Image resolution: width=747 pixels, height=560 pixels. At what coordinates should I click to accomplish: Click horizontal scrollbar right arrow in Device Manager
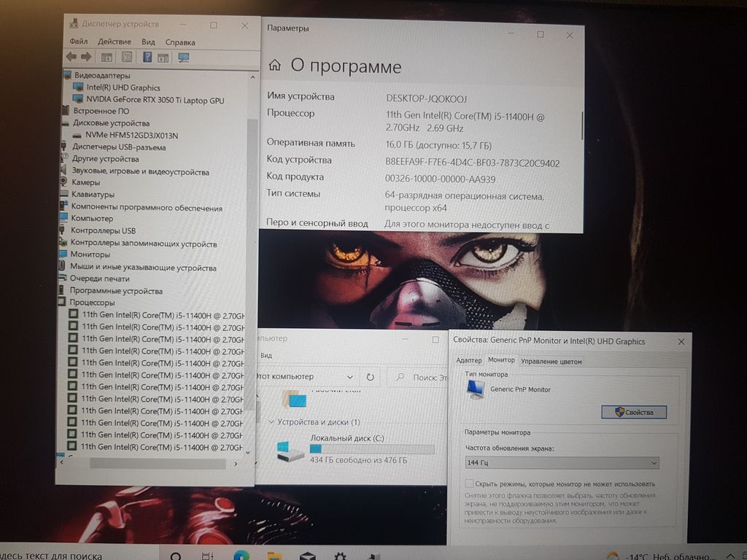click(236, 463)
